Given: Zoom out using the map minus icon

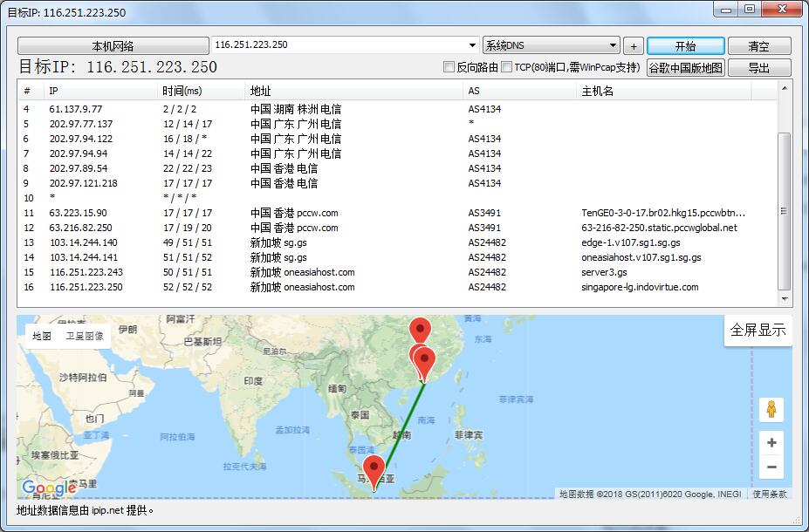Looking at the screenshot, I should point(771,467).
